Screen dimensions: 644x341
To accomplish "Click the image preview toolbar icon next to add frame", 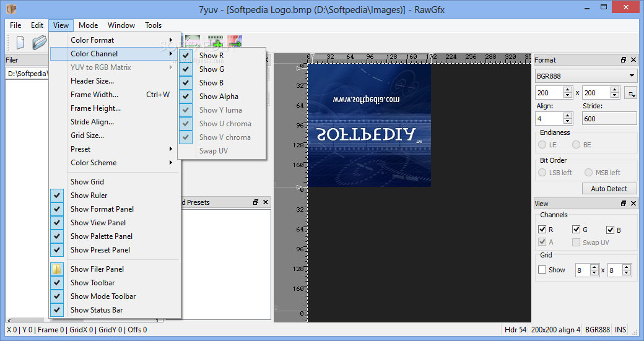I will pyautogui.click(x=193, y=40).
